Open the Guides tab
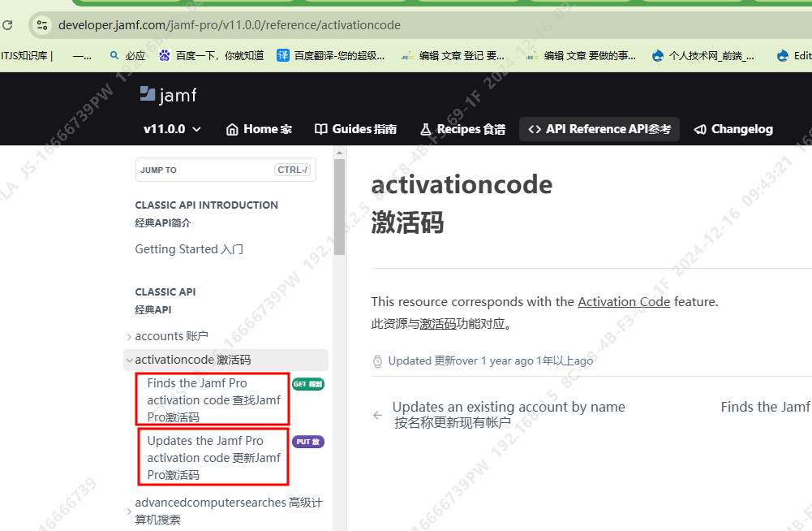812x531 pixels. click(x=356, y=129)
